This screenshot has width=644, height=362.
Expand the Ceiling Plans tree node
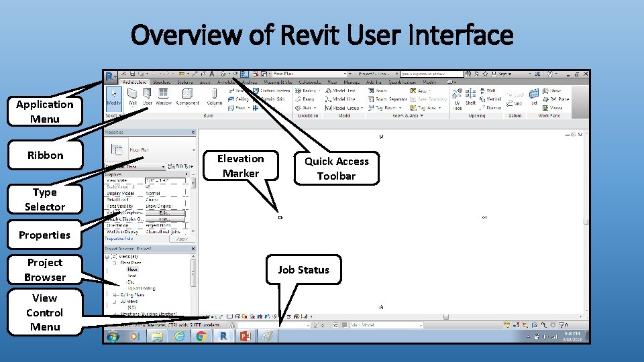115,295
